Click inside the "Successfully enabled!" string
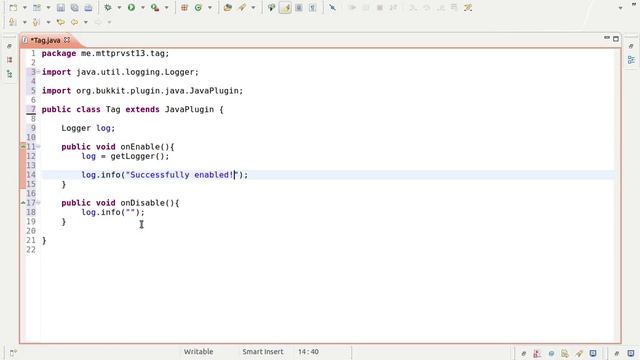The width and height of the screenshot is (640, 360). click(182, 175)
